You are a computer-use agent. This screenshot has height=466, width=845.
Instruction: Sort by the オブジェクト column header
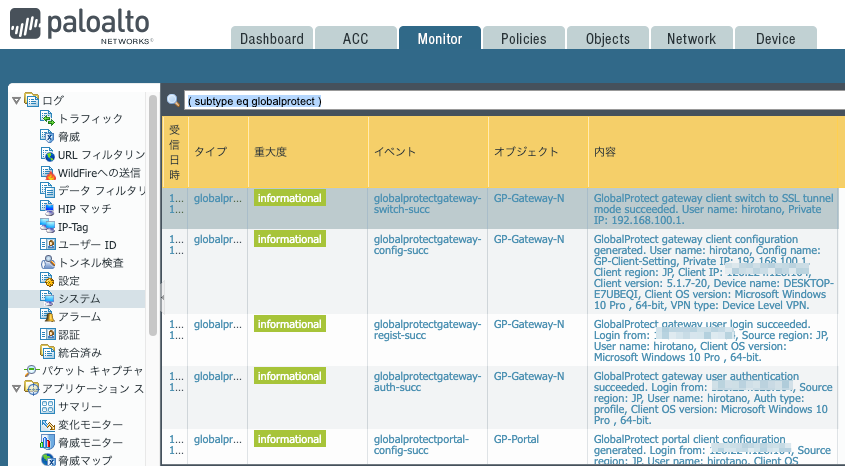click(x=538, y=152)
